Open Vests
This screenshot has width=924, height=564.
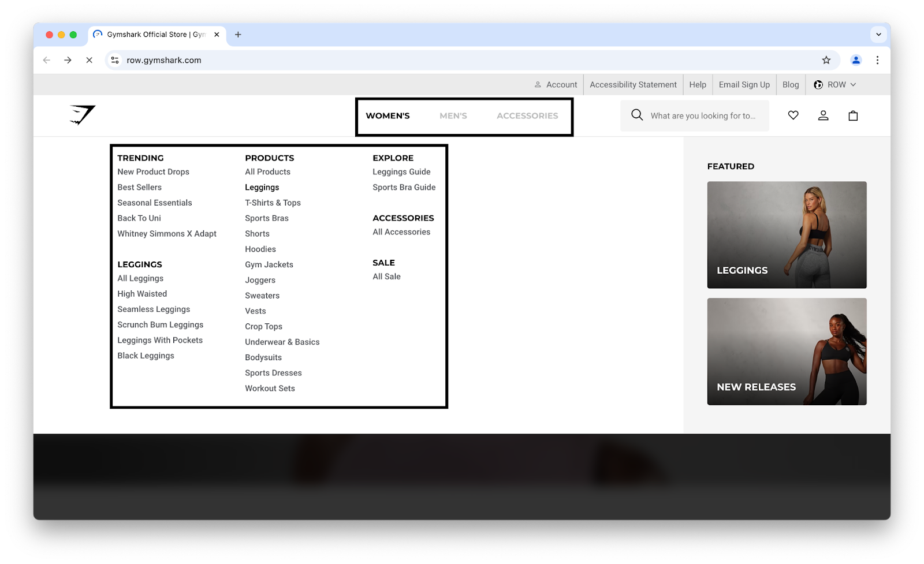255,311
